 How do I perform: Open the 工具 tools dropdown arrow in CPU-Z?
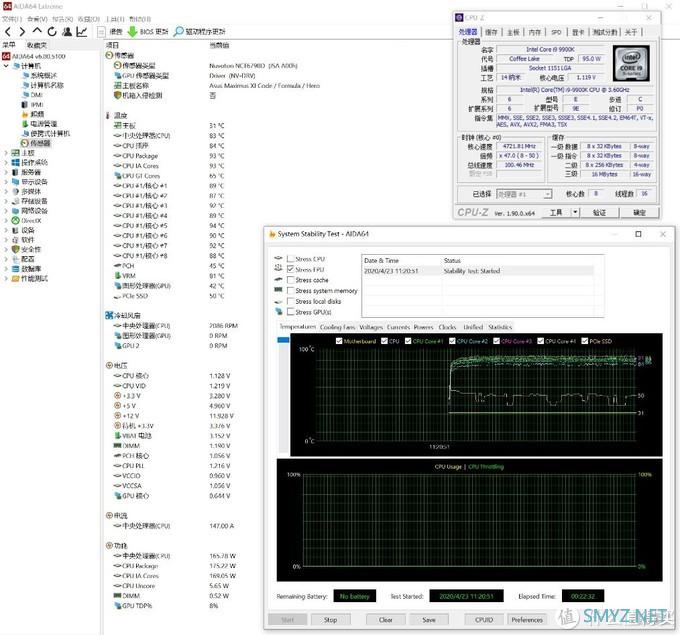pyautogui.click(x=575, y=213)
